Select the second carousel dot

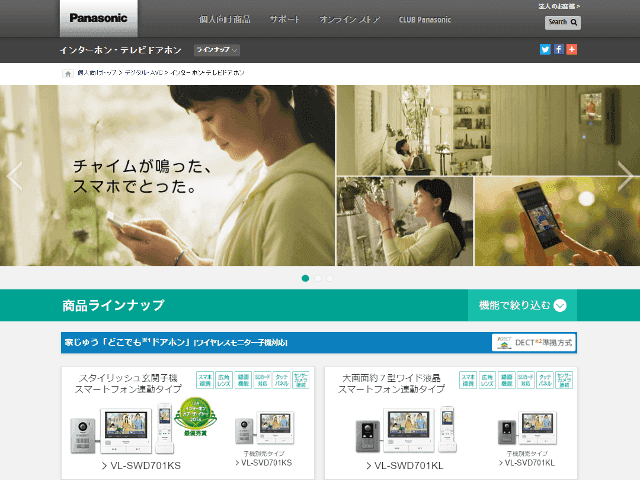[x=317, y=278]
